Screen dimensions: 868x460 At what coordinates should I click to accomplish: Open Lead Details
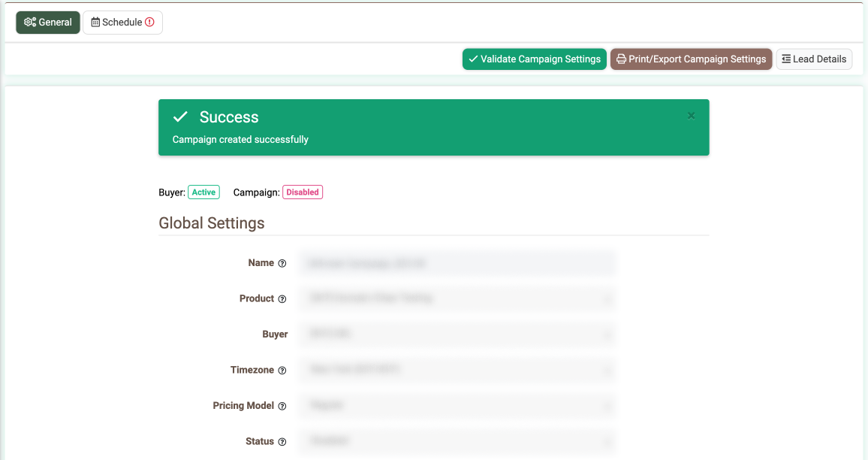(813, 59)
